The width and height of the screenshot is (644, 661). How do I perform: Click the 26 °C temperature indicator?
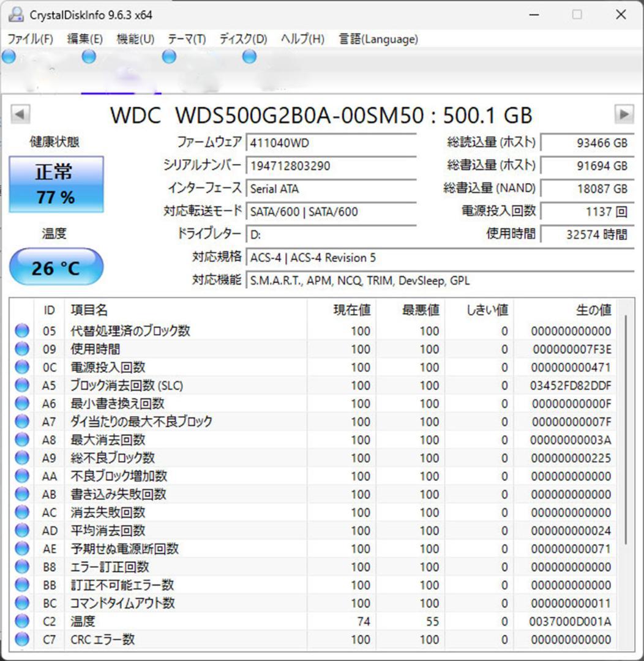pyautogui.click(x=56, y=266)
